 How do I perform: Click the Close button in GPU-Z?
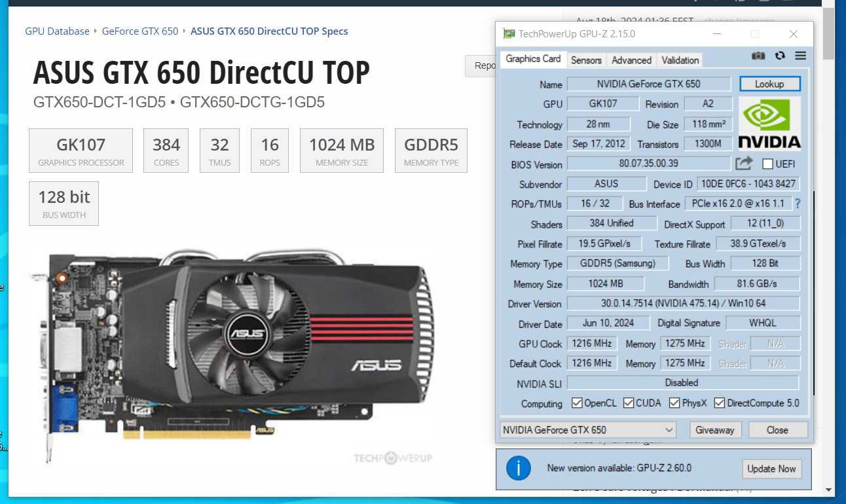(777, 430)
